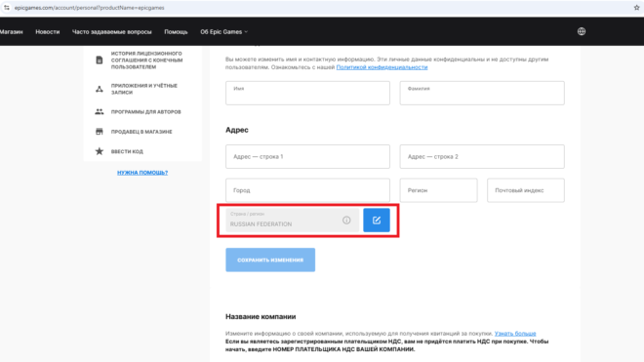Click the Название компании heading
The width and height of the screenshot is (644, 362).
click(x=261, y=317)
